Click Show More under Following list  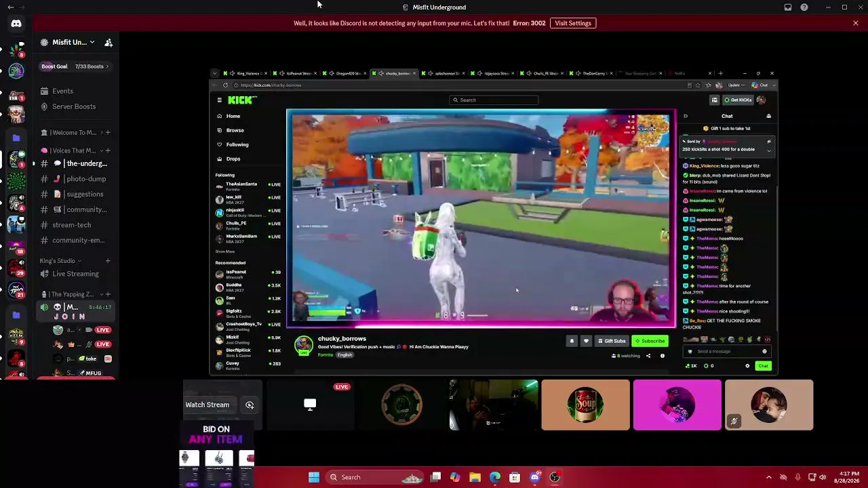click(225, 251)
